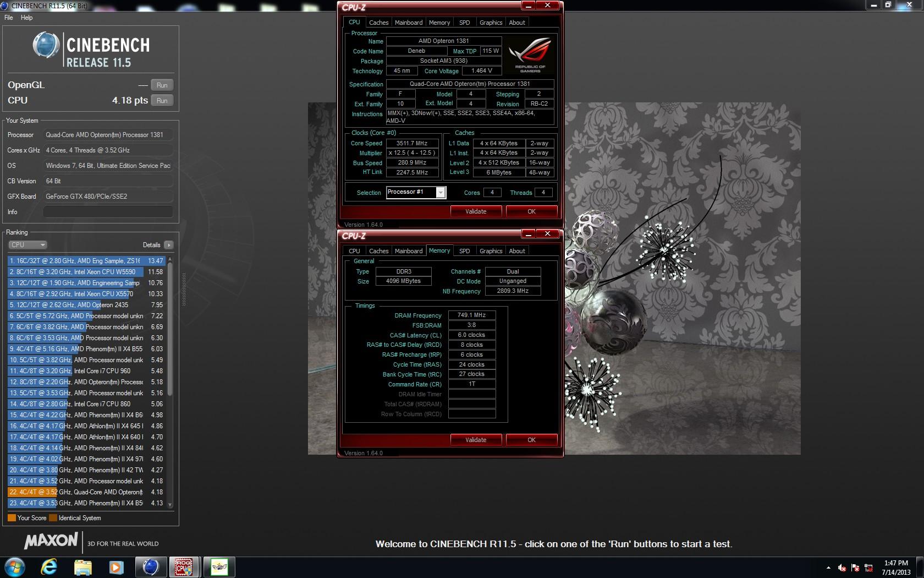
Task: Open About tab in upper CPU-Z window
Action: pyautogui.click(x=517, y=23)
